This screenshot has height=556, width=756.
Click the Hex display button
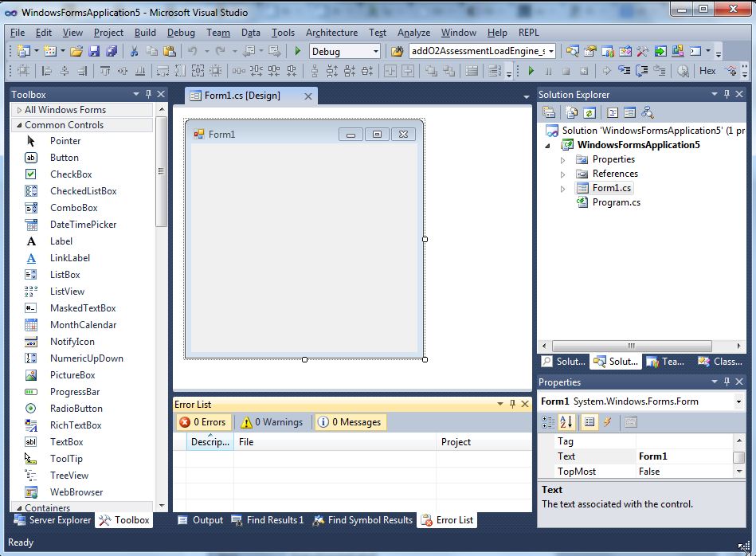[707, 71]
